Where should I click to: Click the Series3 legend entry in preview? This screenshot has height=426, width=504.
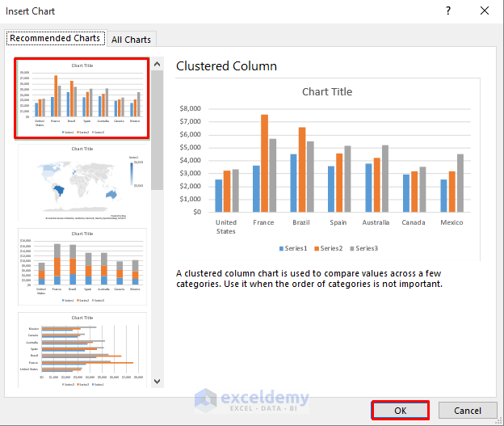363,248
